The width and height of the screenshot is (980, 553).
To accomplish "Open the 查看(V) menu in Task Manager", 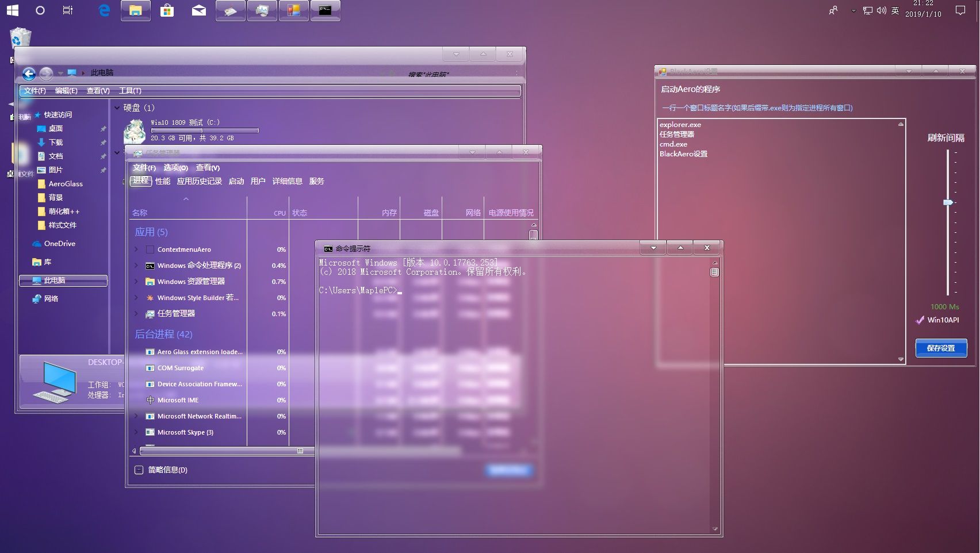I will (208, 168).
